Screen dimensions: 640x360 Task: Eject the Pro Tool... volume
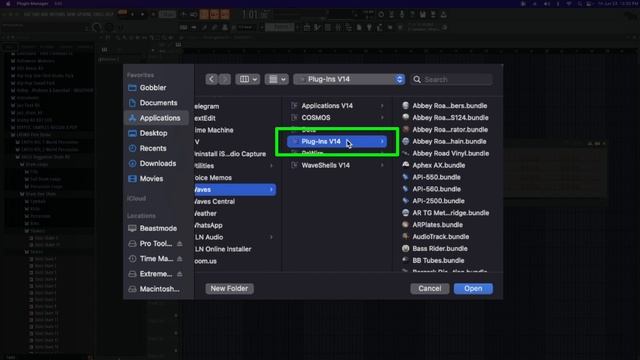180,244
